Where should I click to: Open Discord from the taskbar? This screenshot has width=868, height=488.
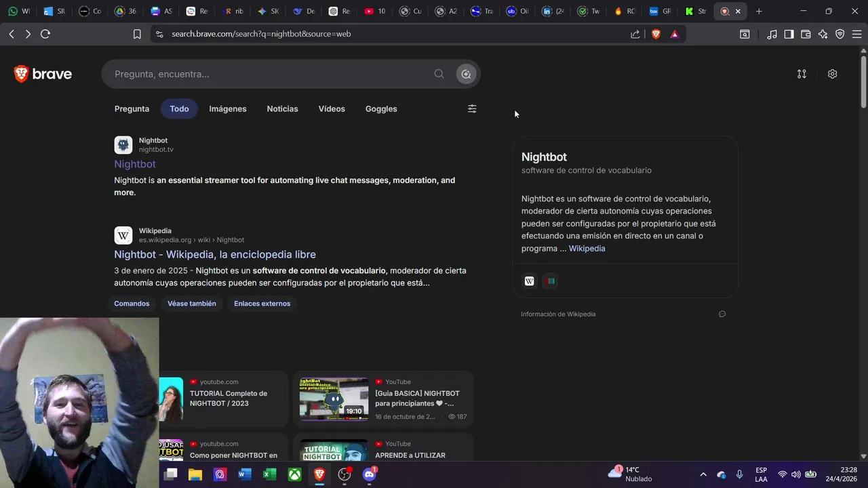(x=369, y=474)
